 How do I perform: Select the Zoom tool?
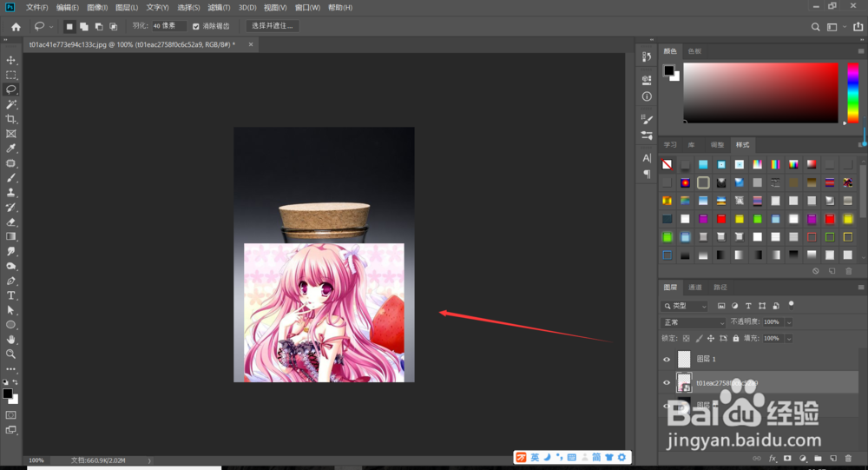(x=10, y=354)
